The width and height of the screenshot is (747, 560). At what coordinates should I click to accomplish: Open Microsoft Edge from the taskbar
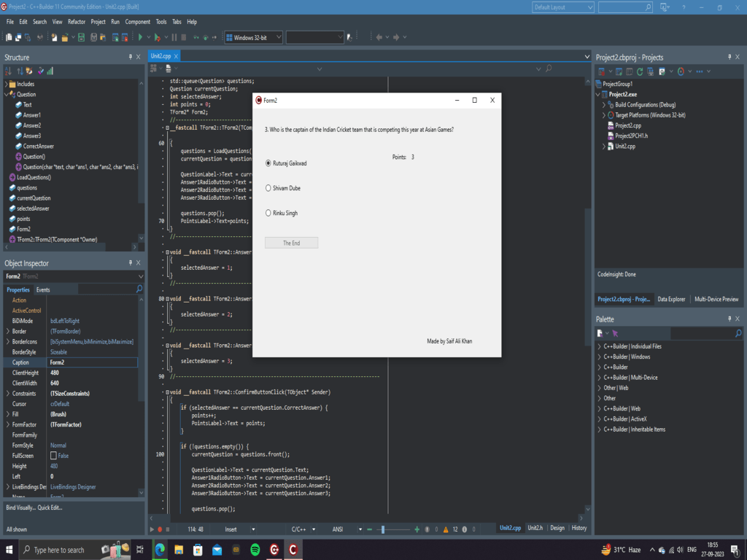coord(160,550)
